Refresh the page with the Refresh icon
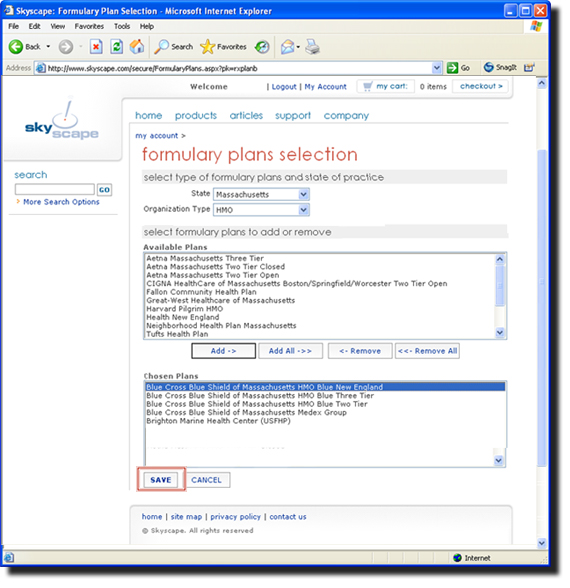 pos(117,47)
